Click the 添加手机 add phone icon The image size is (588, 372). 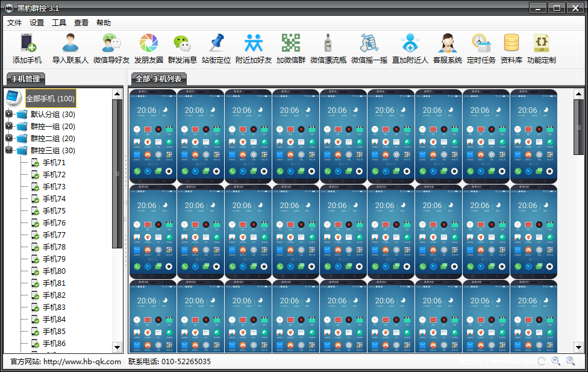[28, 44]
